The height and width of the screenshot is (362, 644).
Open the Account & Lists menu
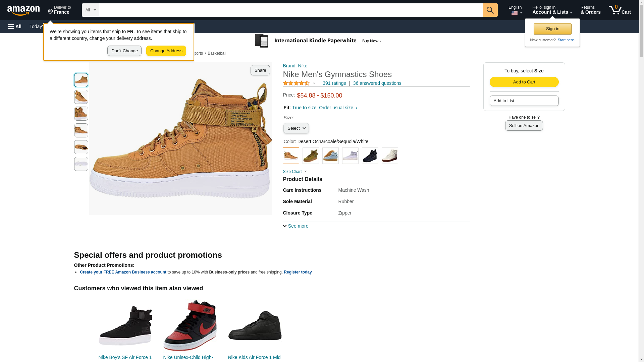[x=552, y=10]
